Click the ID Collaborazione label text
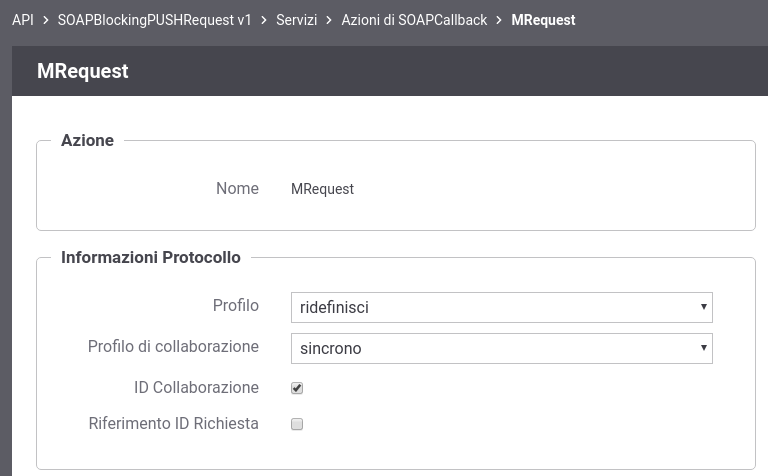This screenshot has height=476, width=768. pos(196,387)
